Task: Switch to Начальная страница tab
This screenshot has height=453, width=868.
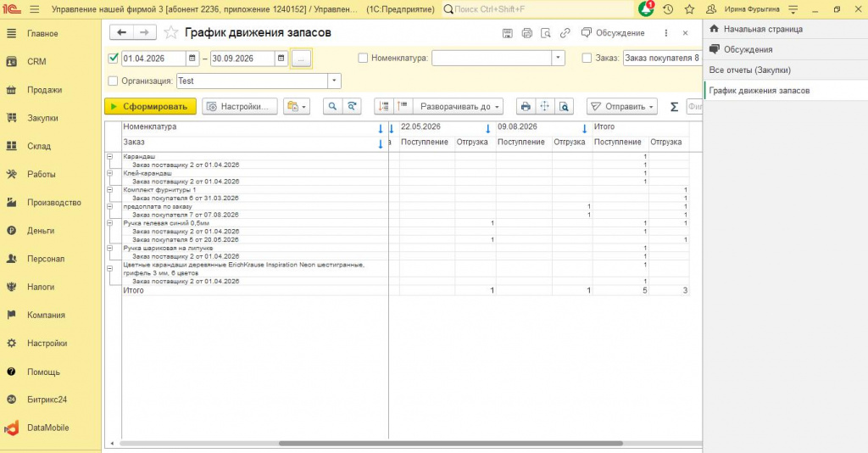Action: [x=786, y=29]
